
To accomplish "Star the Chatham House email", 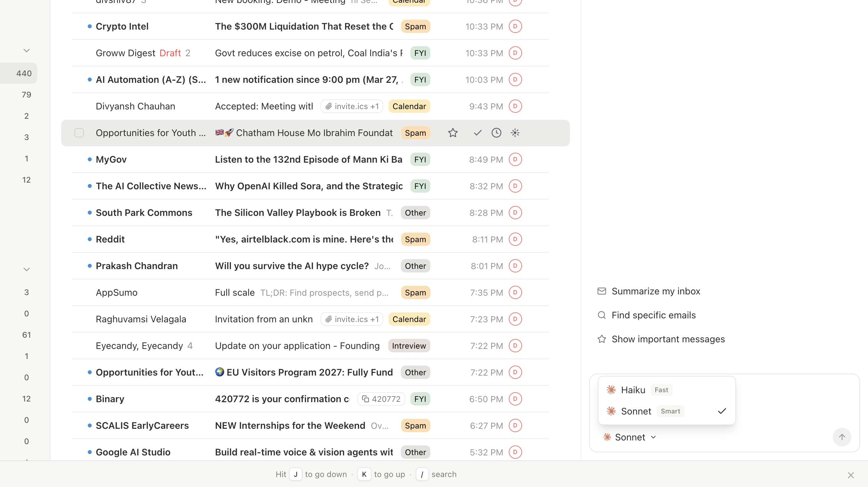I will 453,132.
